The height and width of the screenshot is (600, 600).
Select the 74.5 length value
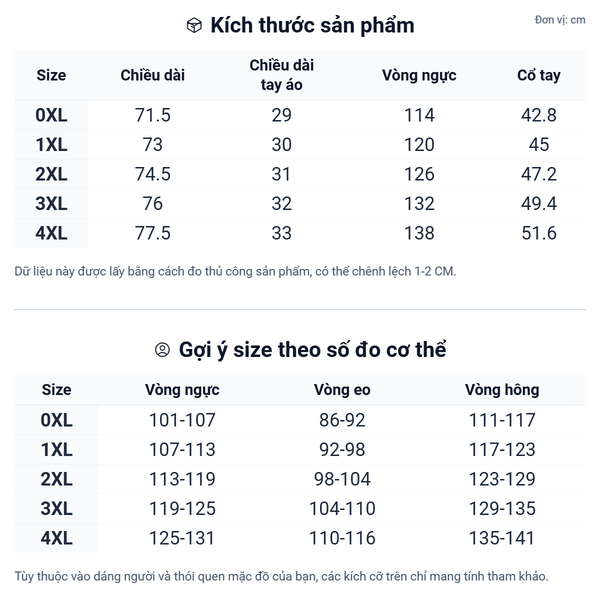[152, 174]
